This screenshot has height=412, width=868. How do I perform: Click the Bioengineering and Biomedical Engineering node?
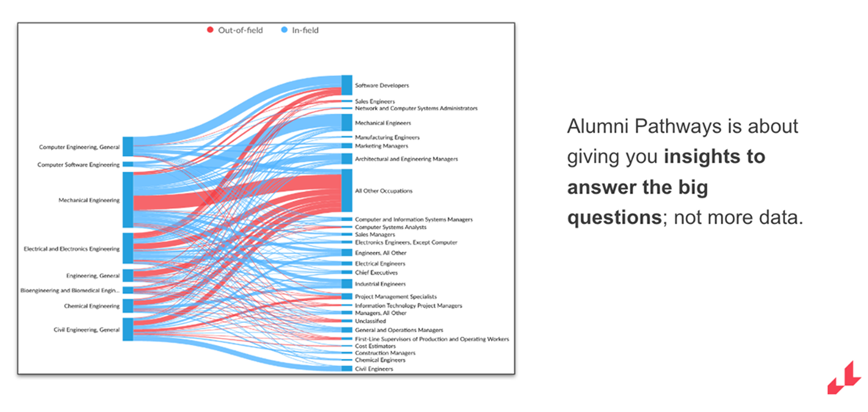128,290
